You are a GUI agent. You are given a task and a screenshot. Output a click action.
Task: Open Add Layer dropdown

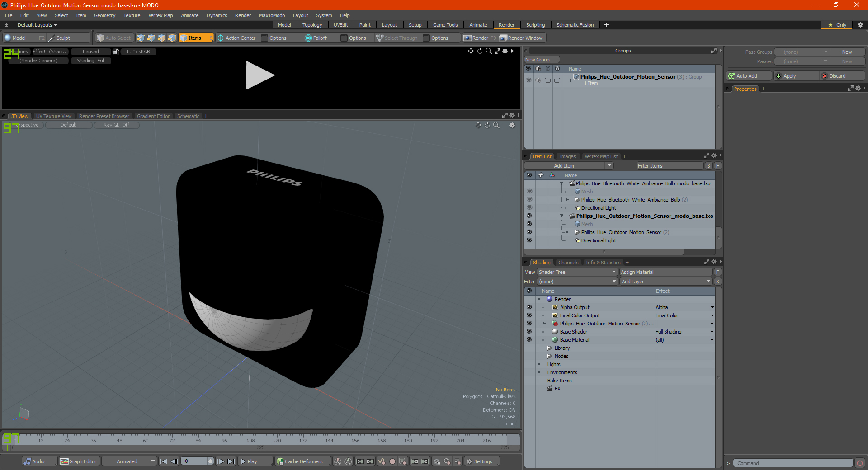click(666, 282)
